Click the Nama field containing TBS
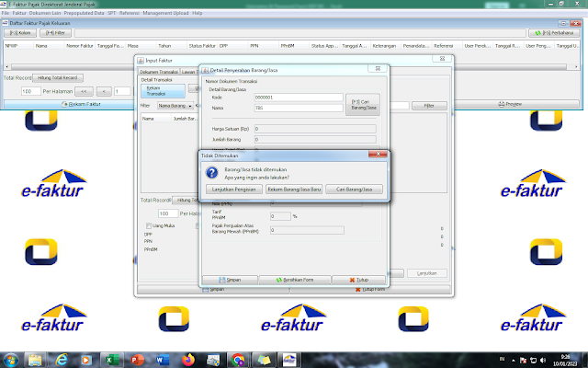The image size is (588, 368). [x=299, y=108]
